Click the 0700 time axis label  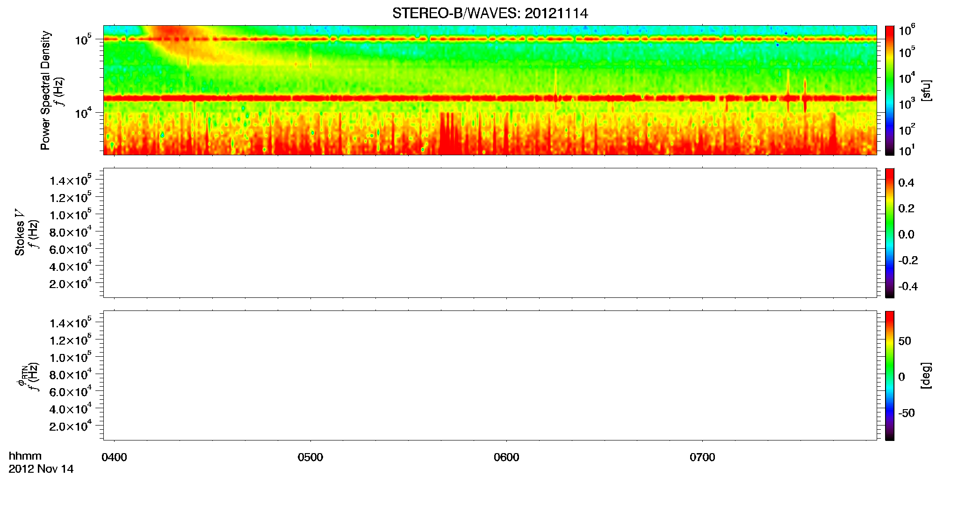[x=702, y=457]
